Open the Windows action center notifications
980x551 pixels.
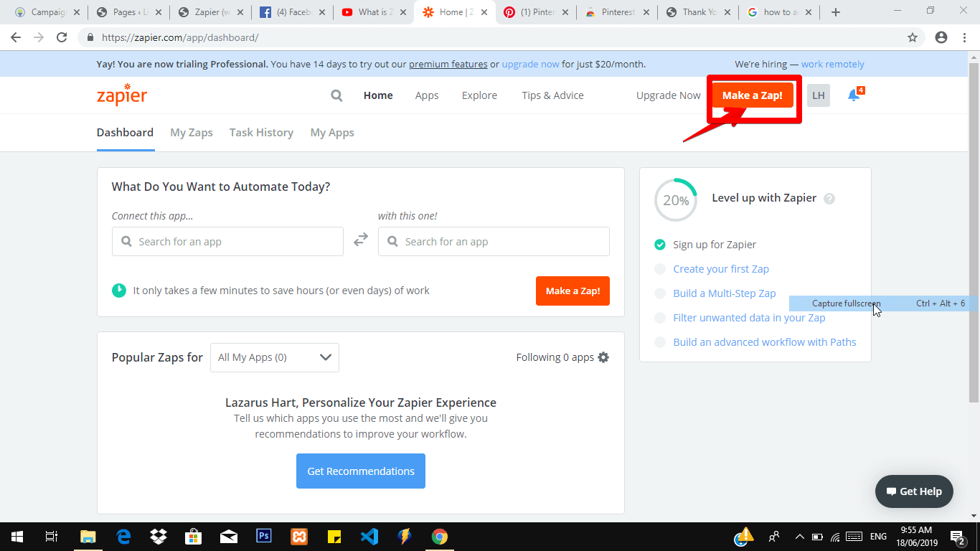coord(958,537)
